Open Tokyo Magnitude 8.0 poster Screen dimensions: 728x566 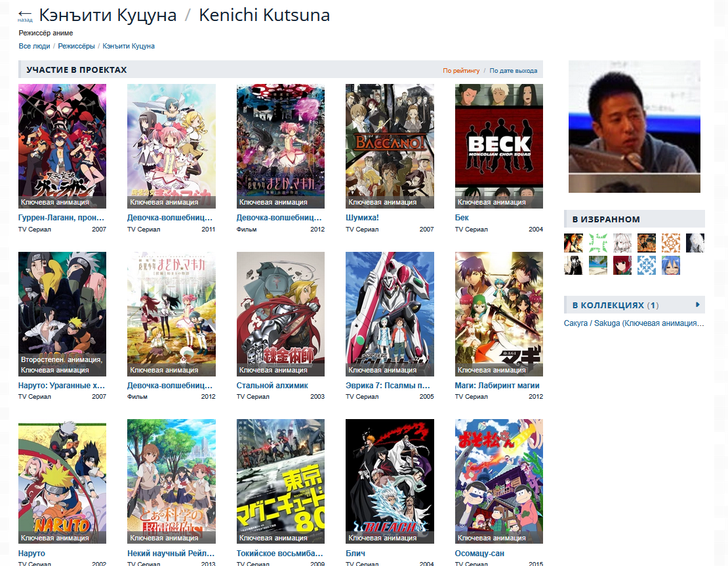coord(281,481)
